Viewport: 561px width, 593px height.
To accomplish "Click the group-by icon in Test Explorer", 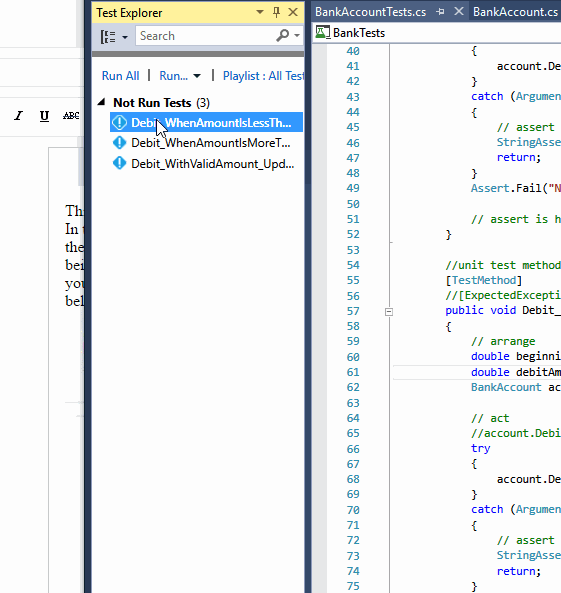I will tap(109, 37).
